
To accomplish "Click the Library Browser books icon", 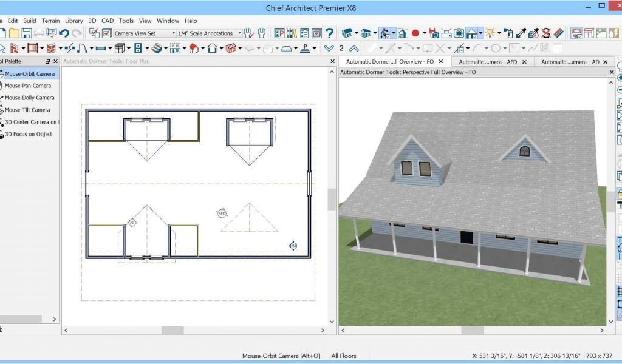I will point(292,33).
